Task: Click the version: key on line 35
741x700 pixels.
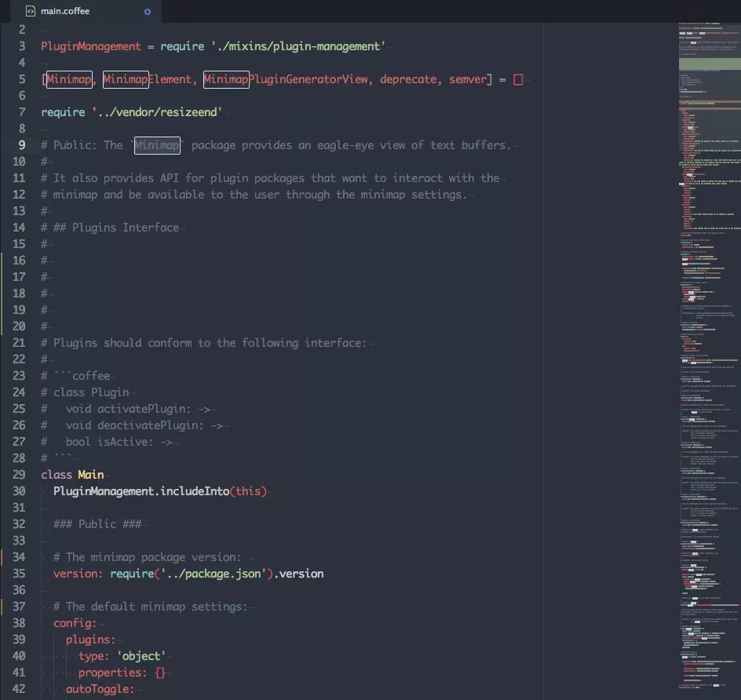Action: [x=78, y=574]
